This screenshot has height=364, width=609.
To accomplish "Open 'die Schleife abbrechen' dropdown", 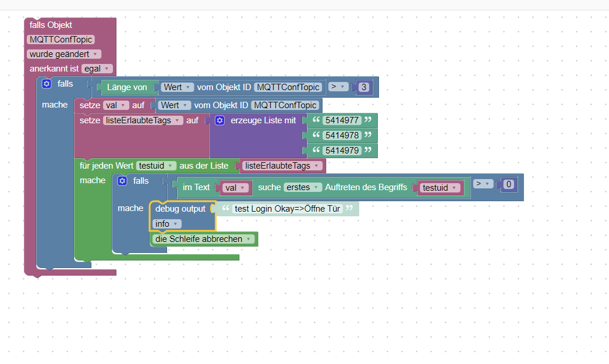I will (x=204, y=239).
